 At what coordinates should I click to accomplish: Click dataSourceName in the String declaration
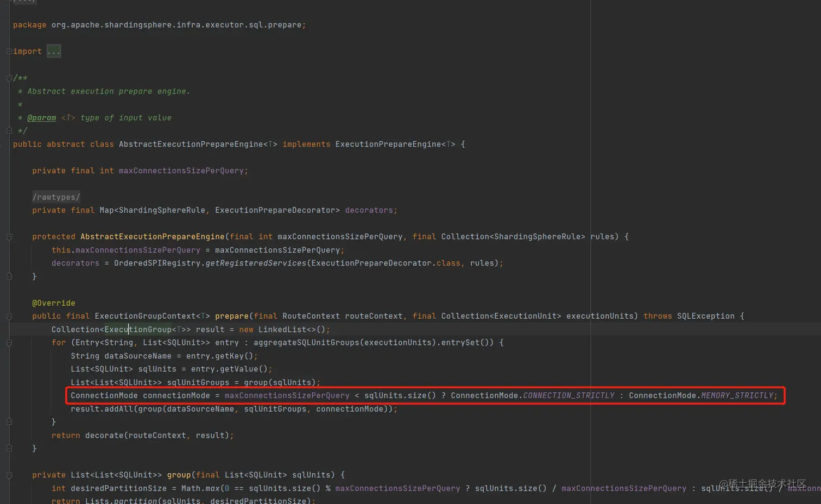pyautogui.click(x=138, y=356)
